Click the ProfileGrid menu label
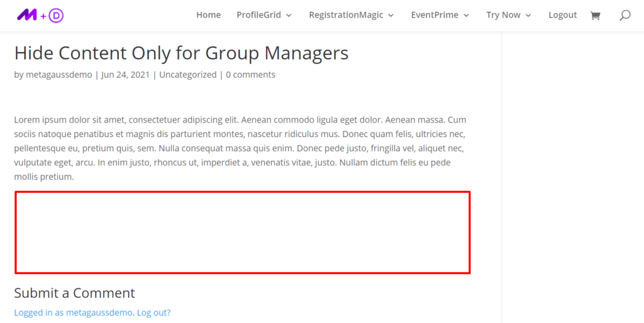The image size is (644, 323). point(258,15)
